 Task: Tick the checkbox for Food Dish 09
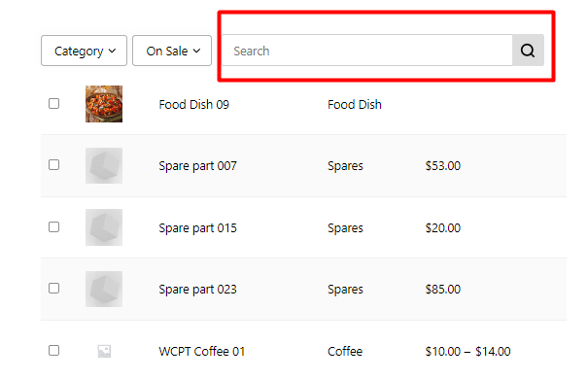click(54, 103)
